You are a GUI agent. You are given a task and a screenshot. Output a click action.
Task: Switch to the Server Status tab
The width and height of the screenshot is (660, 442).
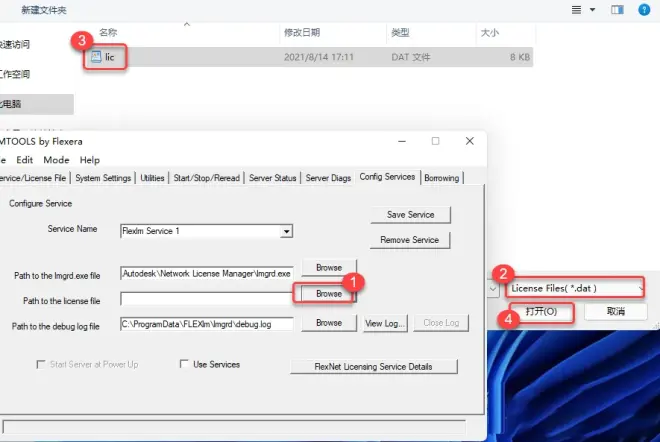(x=272, y=178)
